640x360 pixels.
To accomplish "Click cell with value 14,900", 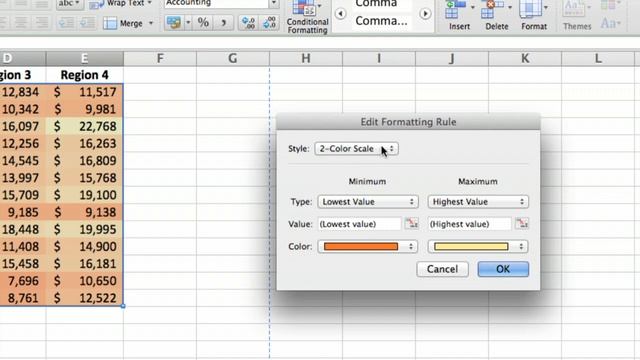I will click(x=84, y=247).
